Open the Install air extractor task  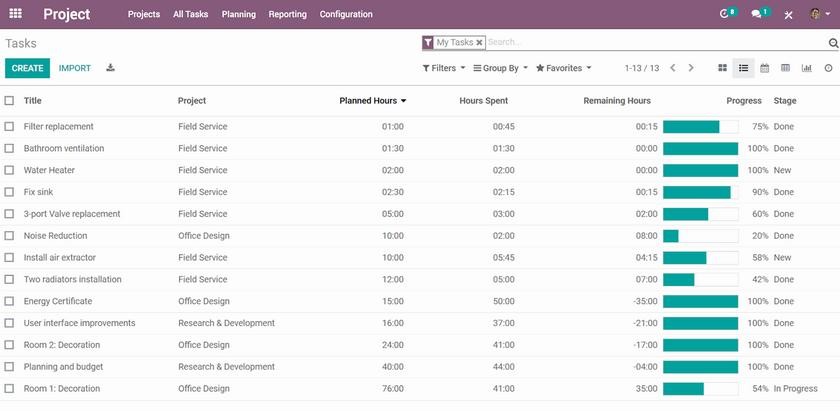coord(59,258)
